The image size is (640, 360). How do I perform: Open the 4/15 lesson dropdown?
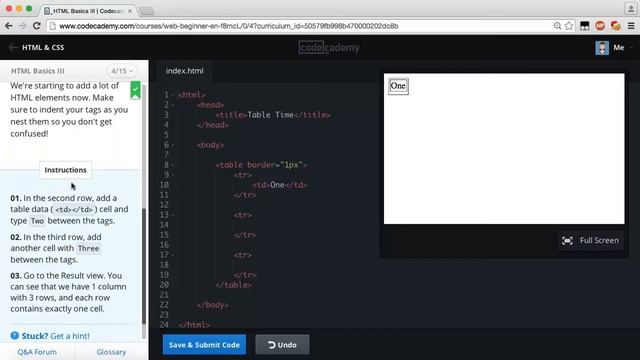[122, 71]
